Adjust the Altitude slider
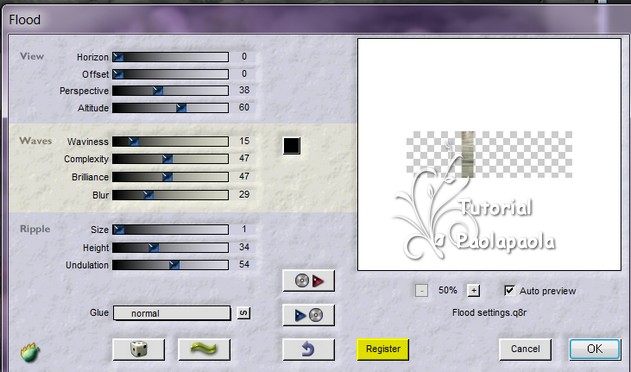The width and height of the screenshot is (631, 372). tap(171, 107)
